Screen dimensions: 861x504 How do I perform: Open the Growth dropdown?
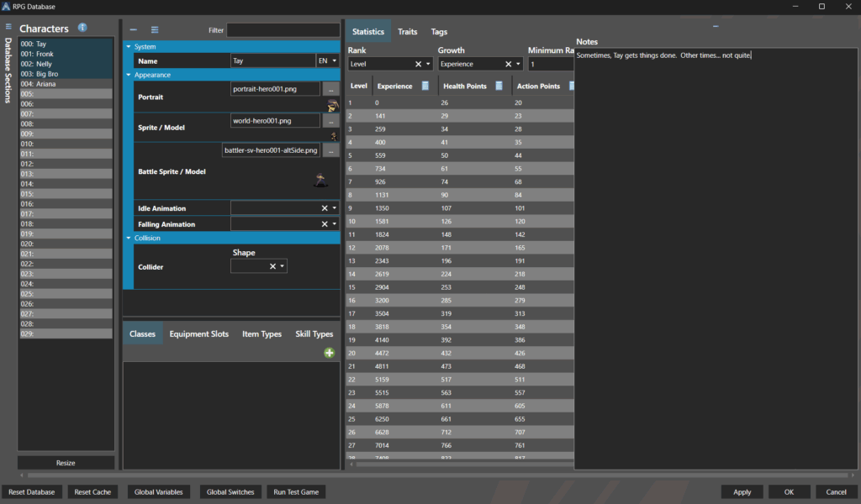pos(518,64)
